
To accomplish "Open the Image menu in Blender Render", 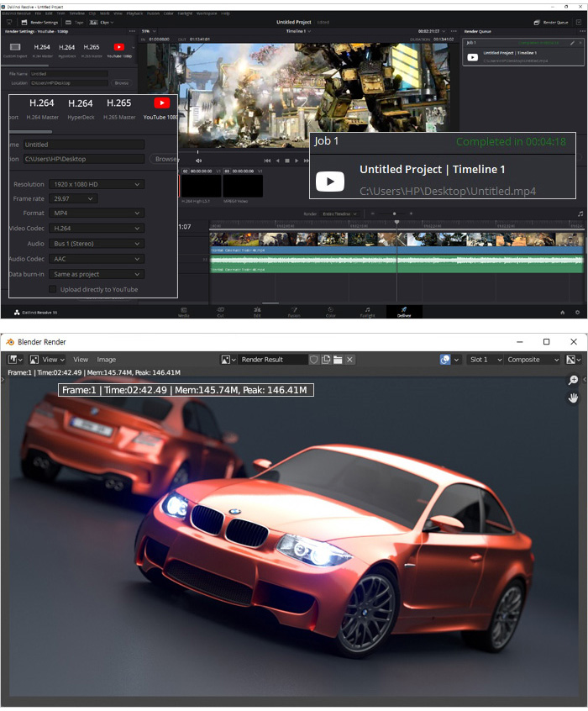I will click(x=107, y=360).
